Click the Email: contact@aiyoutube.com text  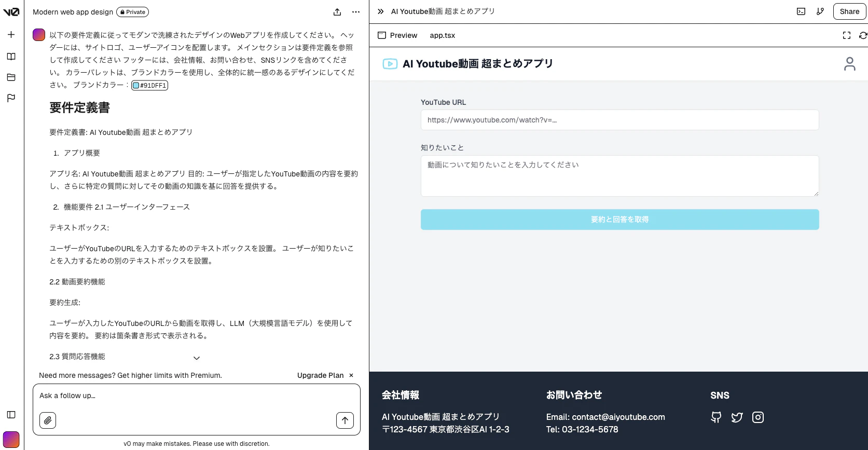(x=605, y=417)
